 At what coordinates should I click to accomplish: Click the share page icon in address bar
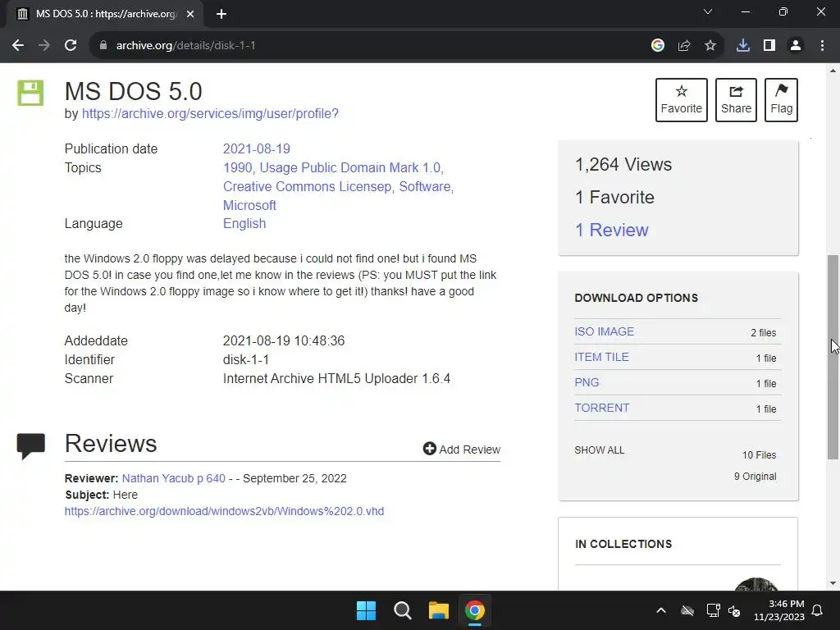[684, 46]
